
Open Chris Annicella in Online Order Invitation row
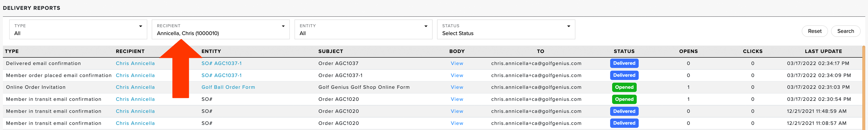pyautogui.click(x=135, y=87)
